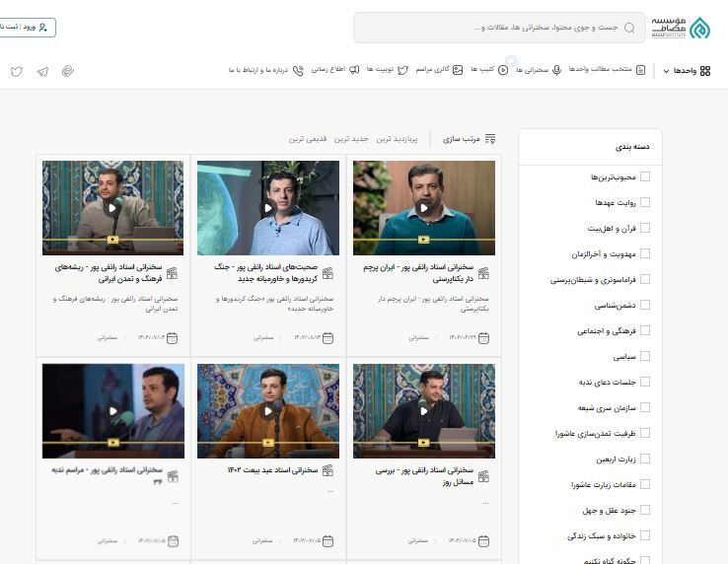Enable the قرآن و اهل‌بیت filter checkbox

(645, 228)
